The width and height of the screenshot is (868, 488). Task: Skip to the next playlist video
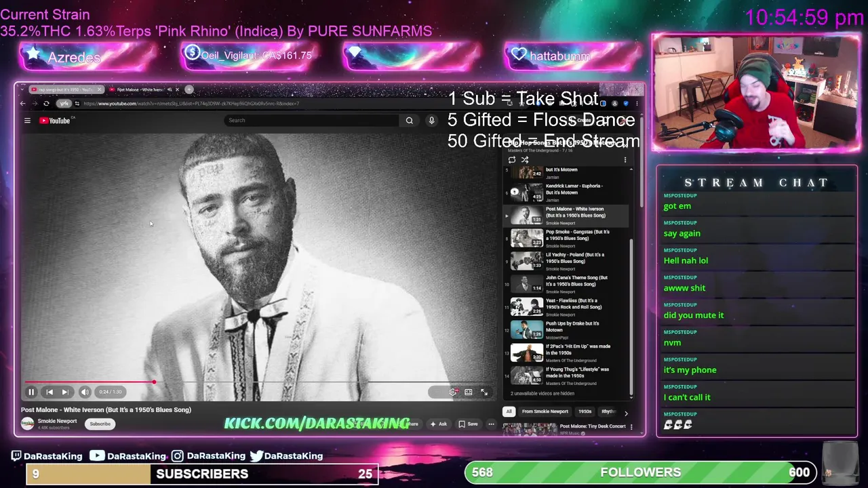(x=65, y=392)
